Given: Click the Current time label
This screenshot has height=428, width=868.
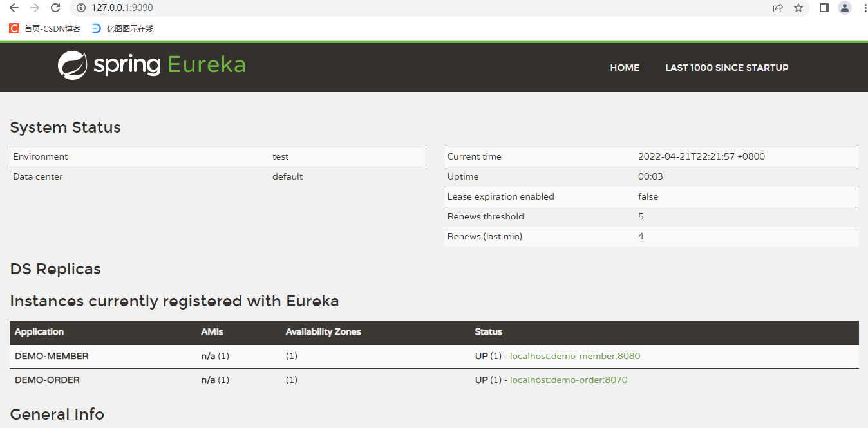Looking at the screenshot, I should pyautogui.click(x=474, y=156).
